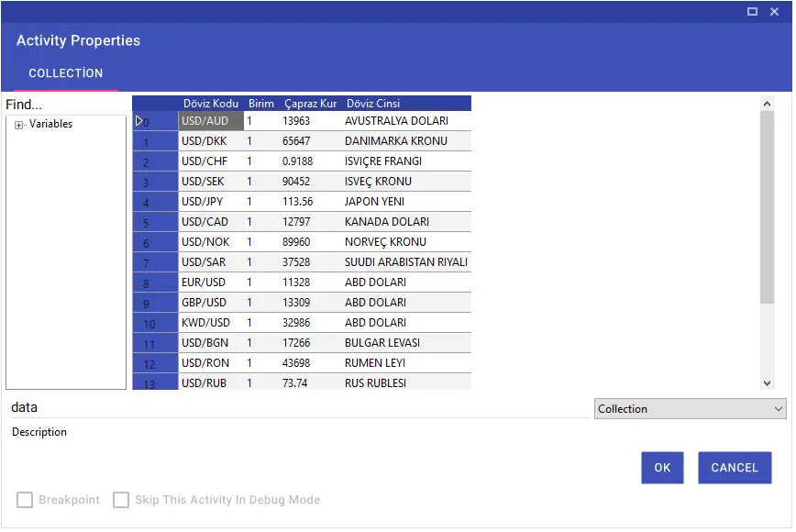Select row header 0 with arrow indicator
The height and width of the screenshot is (532, 796).
click(156, 122)
